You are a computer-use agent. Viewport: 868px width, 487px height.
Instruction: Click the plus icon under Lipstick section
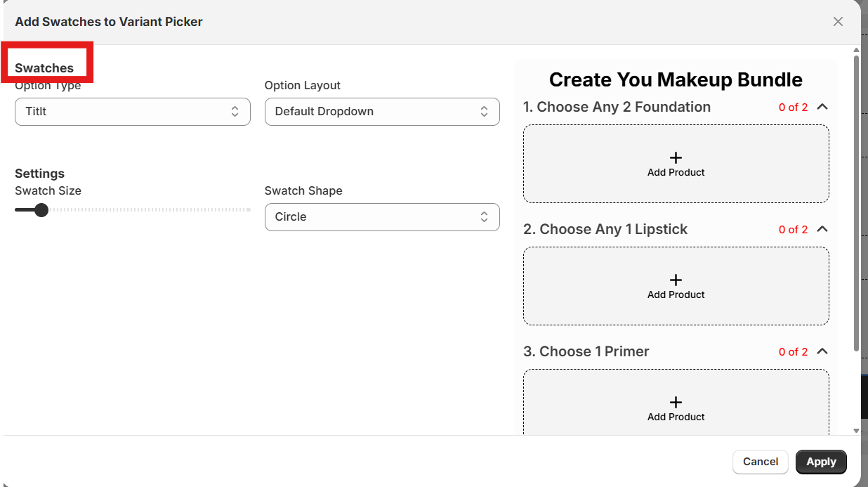click(x=676, y=280)
